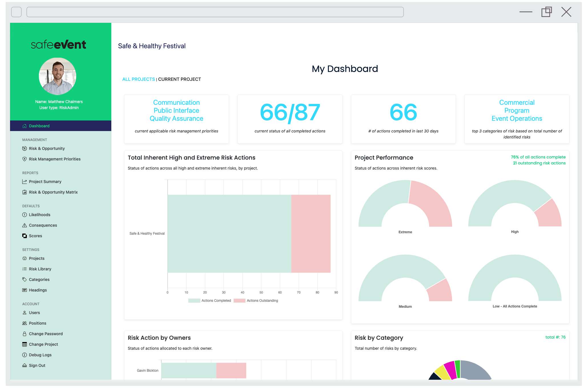Click the Change Password lock icon
Viewport: 588px width, 388px height.
click(25, 334)
